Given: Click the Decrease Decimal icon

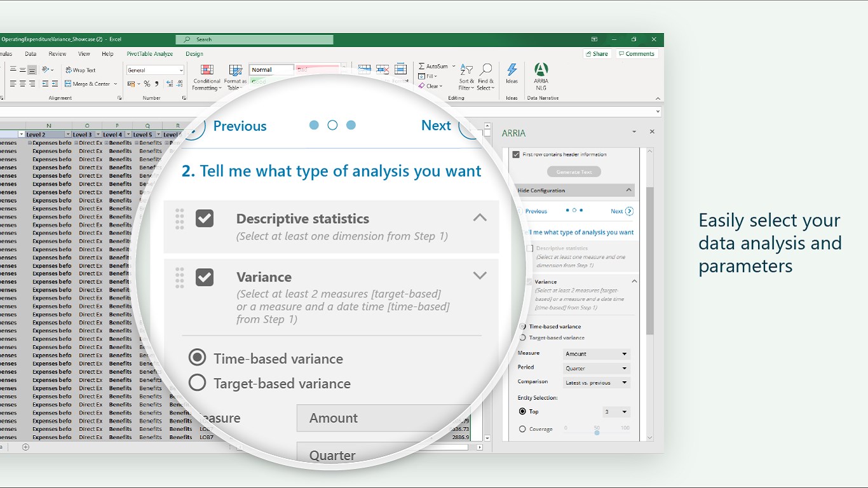Looking at the screenshot, I should tap(180, 84).
